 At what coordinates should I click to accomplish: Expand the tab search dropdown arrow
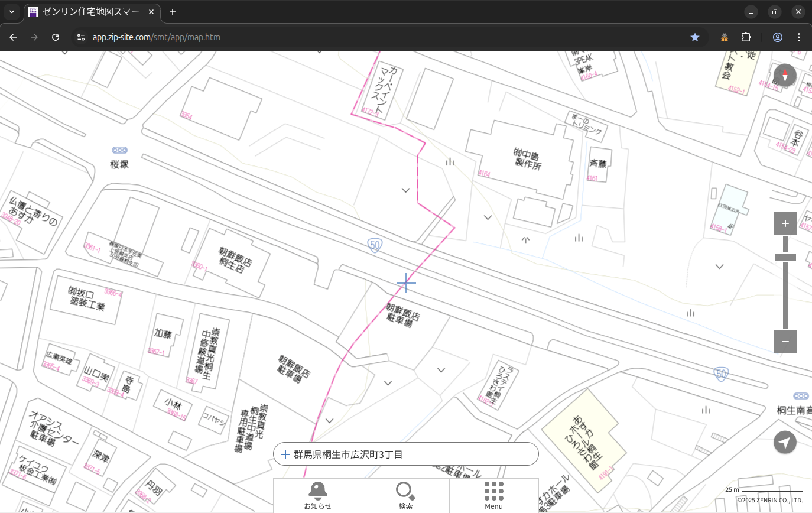[x=12, y=12]
